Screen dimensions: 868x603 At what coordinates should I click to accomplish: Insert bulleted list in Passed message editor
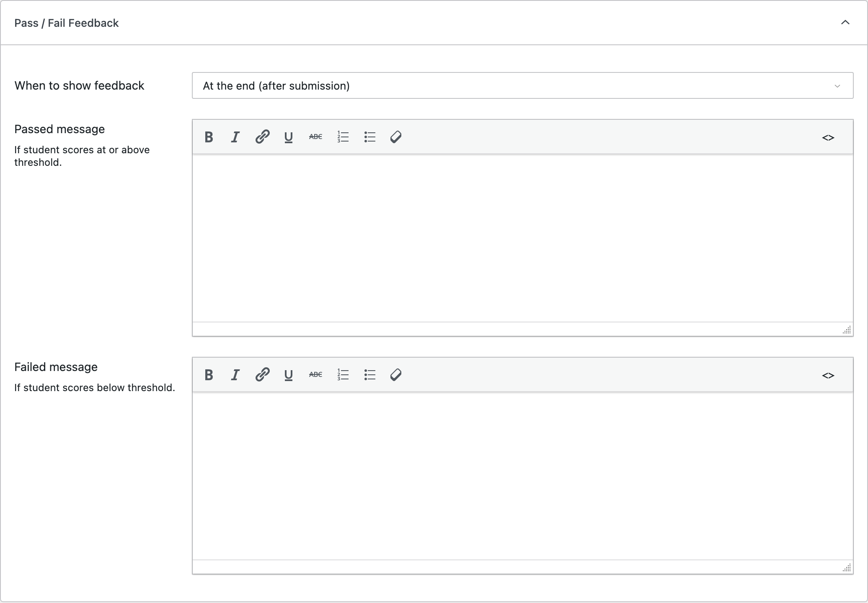(369, 137)
